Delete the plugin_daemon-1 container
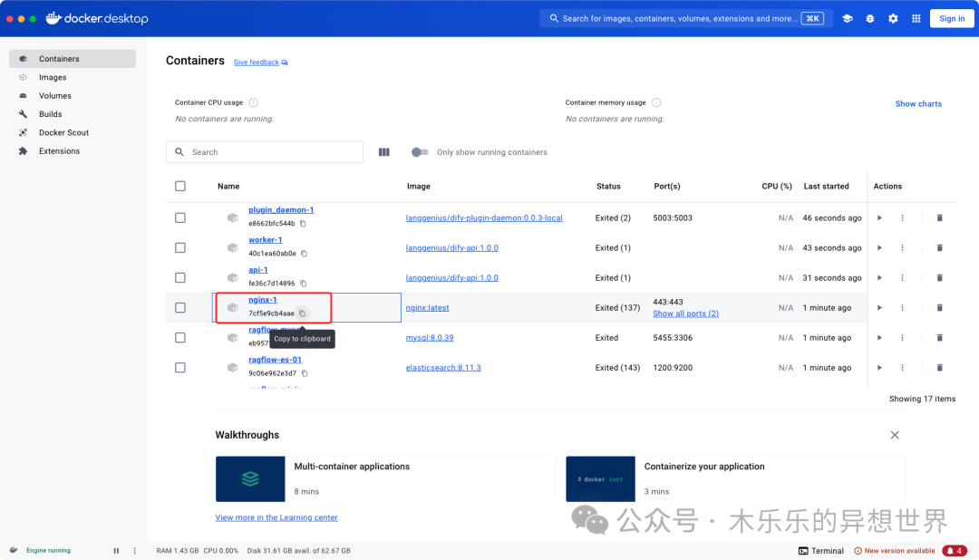 pos(940,217)
